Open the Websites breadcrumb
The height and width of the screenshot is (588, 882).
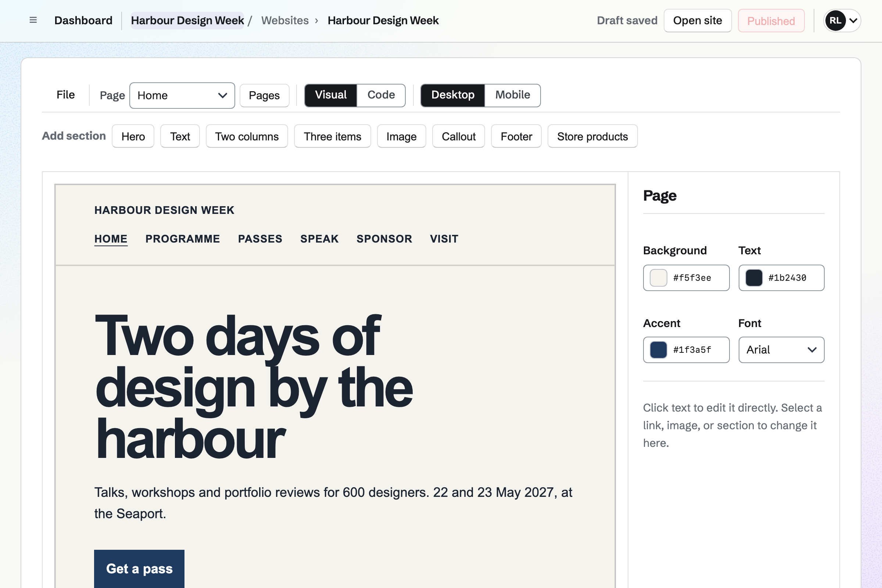pyautogui.click(x=285, y=20)
